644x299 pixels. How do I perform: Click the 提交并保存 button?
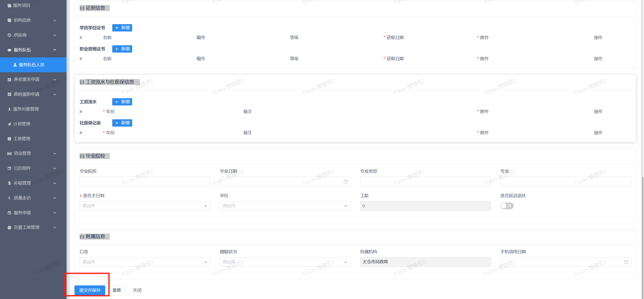90,290
